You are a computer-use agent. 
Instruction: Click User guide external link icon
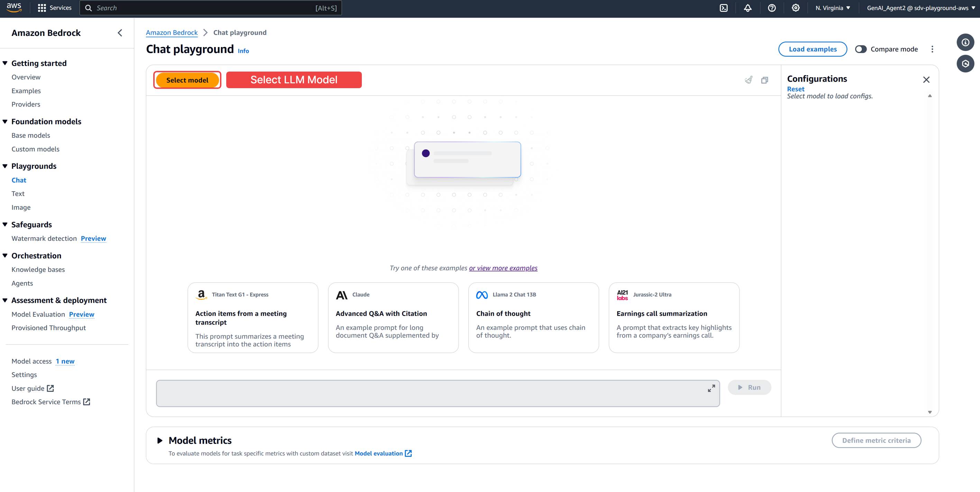click(50, 388)
